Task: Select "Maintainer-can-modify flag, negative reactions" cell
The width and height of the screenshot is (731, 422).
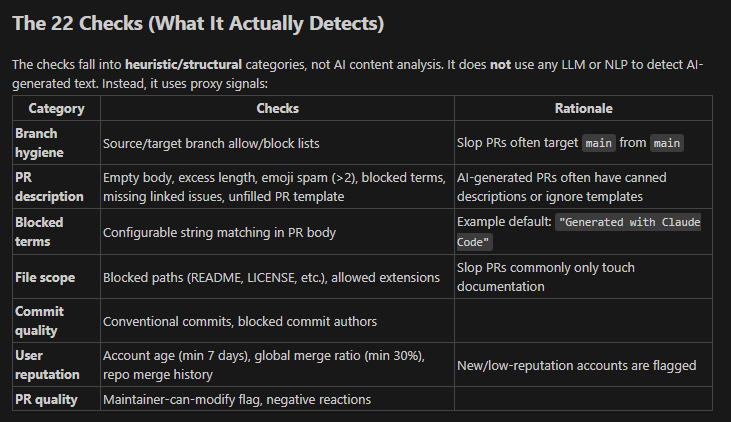Action: coord(237,400)
